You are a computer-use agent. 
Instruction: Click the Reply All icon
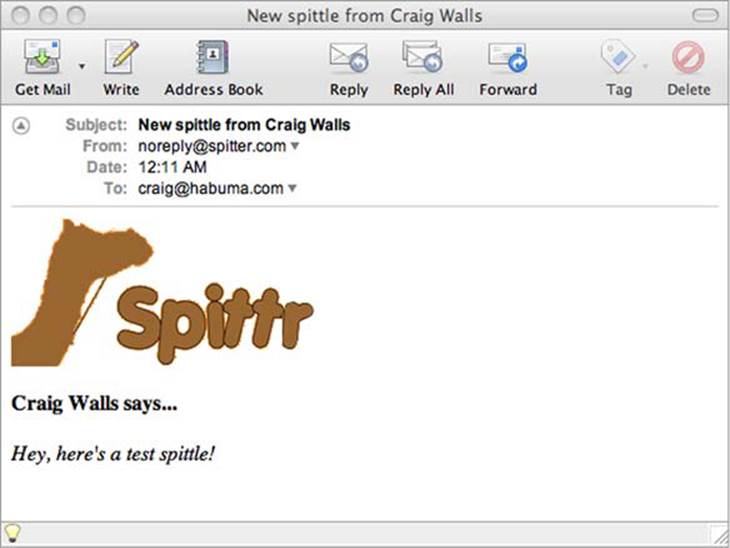click(x=422, y=57)
